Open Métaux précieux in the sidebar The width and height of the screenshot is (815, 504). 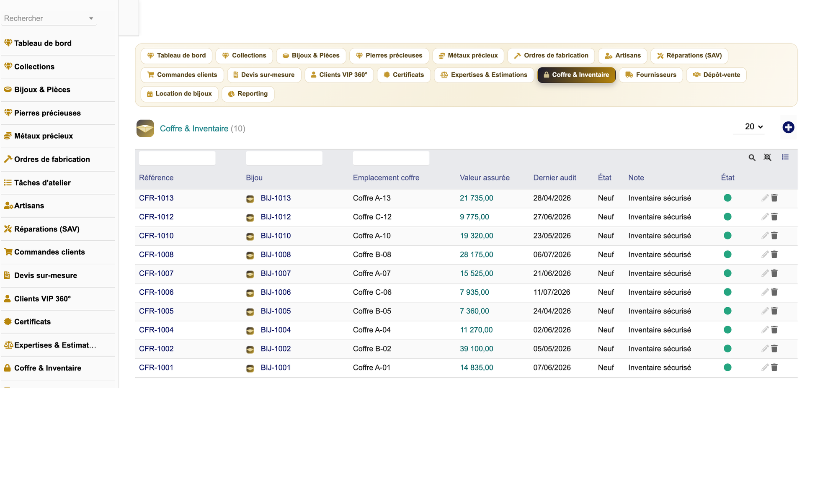click(x=44, y=136)
